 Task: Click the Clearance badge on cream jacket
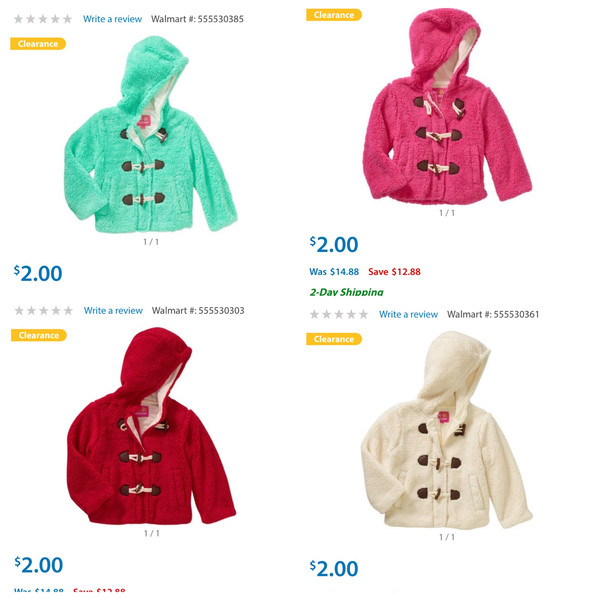click(x=334, y=339)
